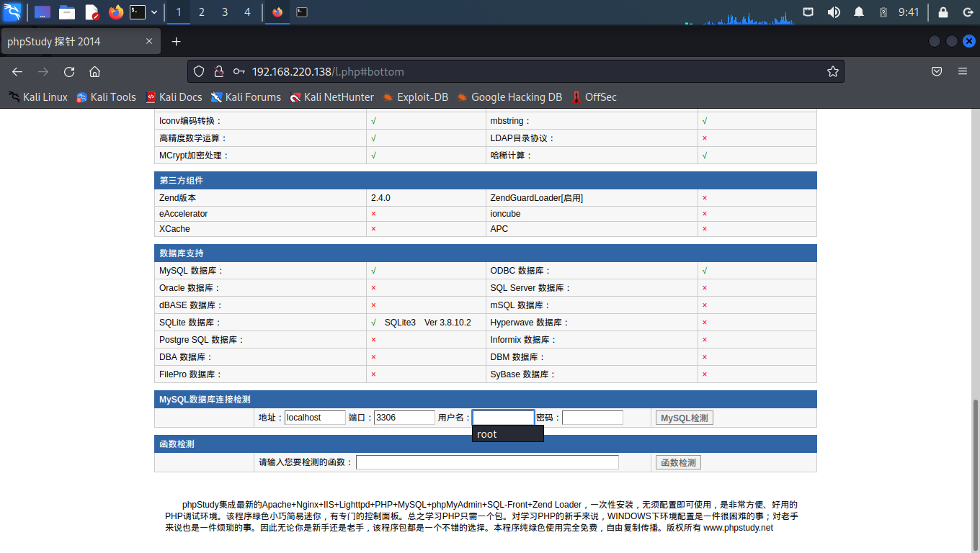Select the phpStudy 探针 2014 tab
Image resolution: width=980 pixels, height=553 pixels.
80,42
